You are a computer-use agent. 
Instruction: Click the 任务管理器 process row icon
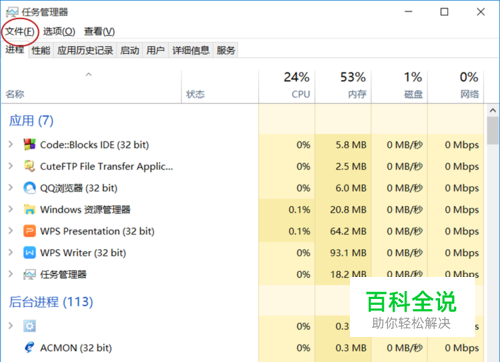(29, 274)
